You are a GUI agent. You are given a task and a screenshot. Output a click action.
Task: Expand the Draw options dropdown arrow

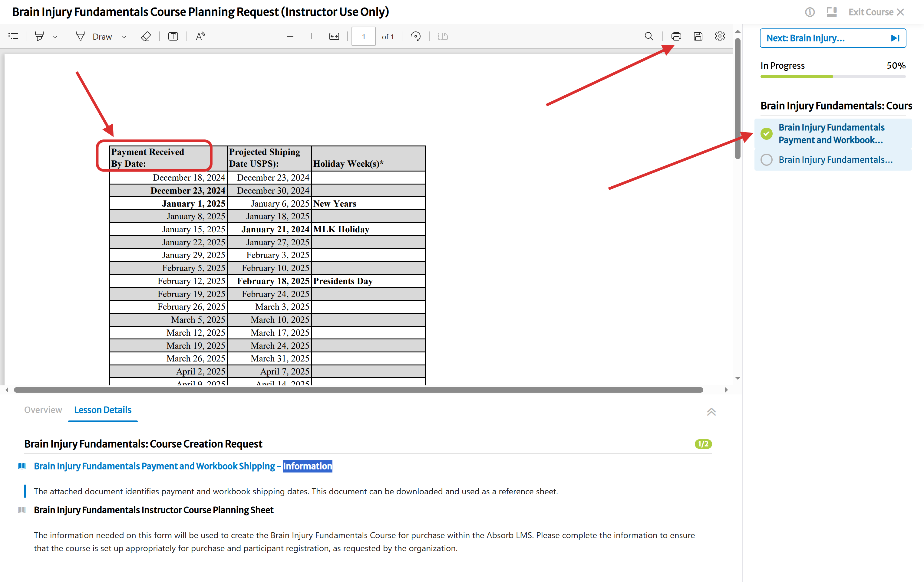(124, 37)
